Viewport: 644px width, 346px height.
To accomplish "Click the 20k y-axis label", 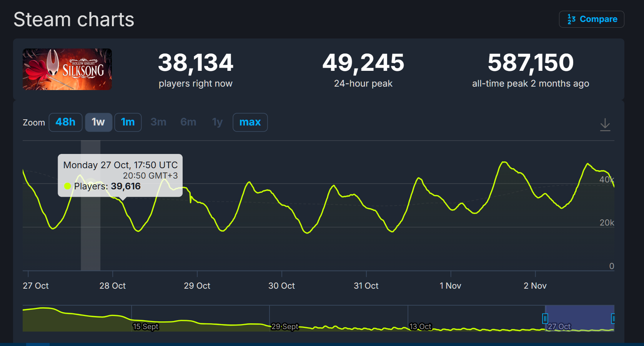I will click(607, 222).
